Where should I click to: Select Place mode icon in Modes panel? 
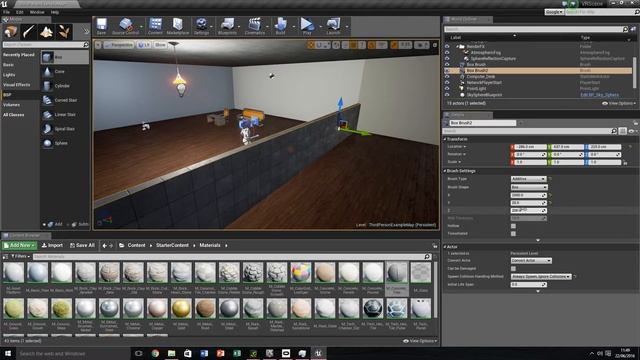[x=11, y=32]
